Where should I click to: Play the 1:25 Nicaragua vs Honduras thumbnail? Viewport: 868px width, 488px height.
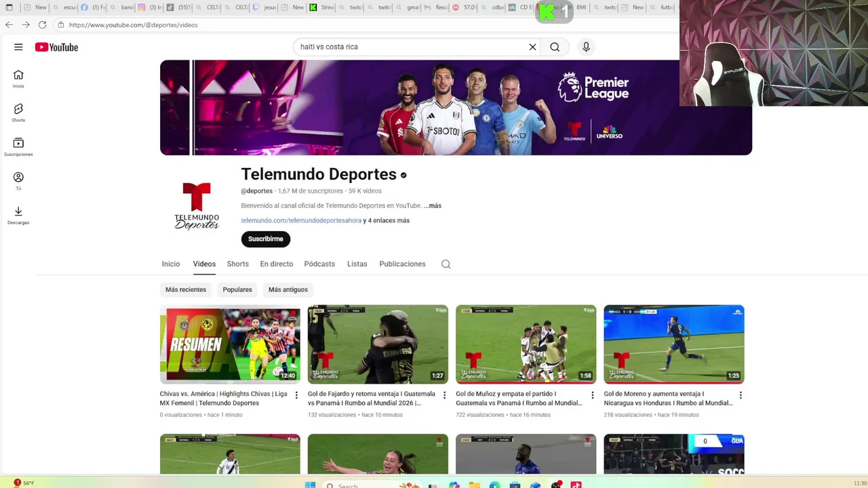[x=674, y=344]
